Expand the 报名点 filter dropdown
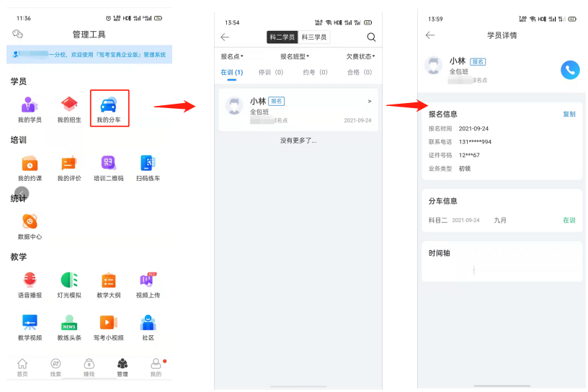The height and width of the screenshot is (392, 588). tap(232, 56)
